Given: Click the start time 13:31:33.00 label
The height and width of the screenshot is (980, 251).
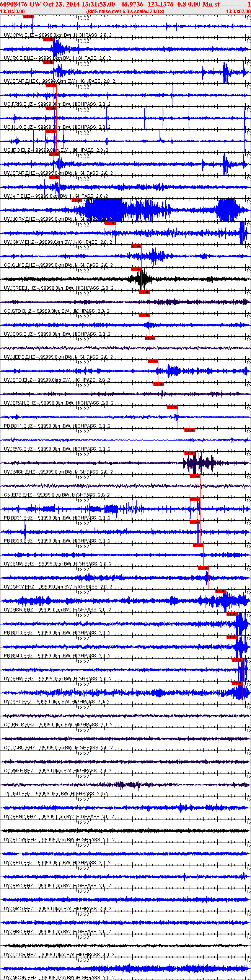Looking at the screenshot, I should pos(13,11).
